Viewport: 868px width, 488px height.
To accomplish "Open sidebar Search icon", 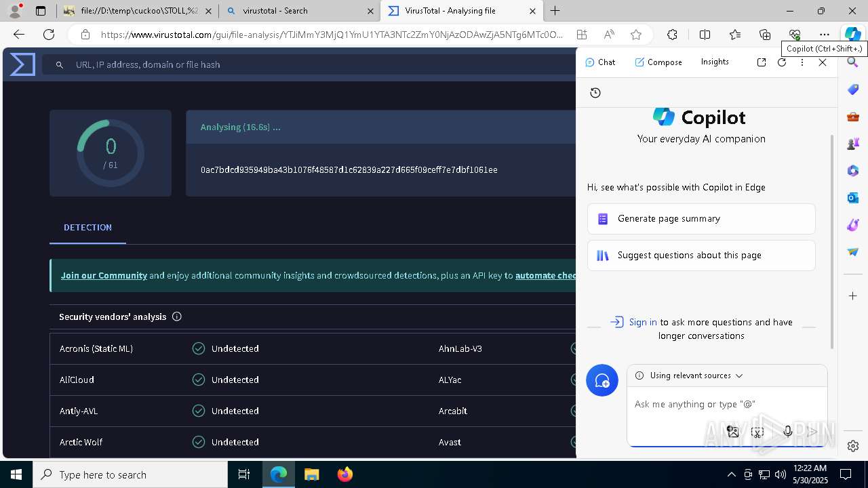I will click(853, 62).
